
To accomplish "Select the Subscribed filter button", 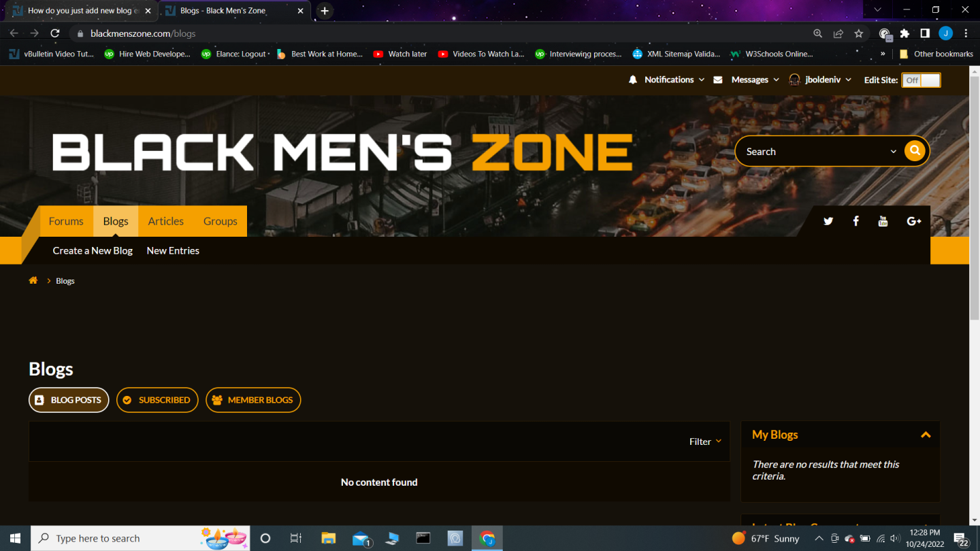I will click(x=157, y=400).
